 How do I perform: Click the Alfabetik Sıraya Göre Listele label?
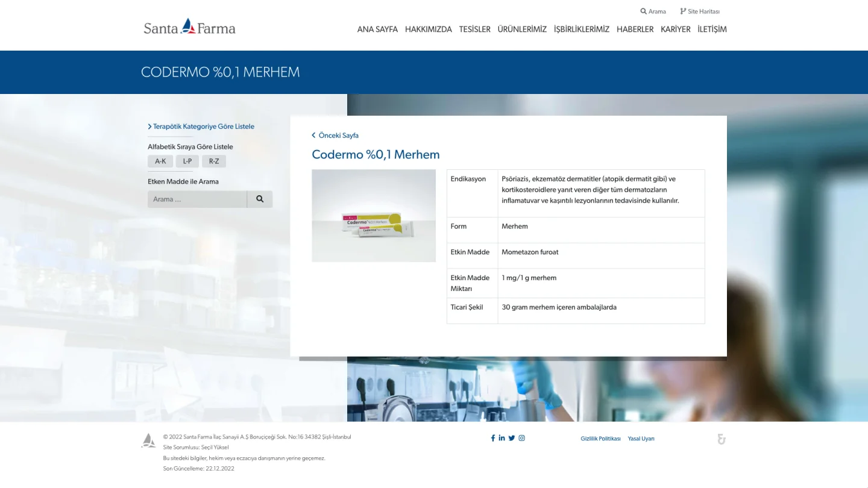[x=190, y=147]
